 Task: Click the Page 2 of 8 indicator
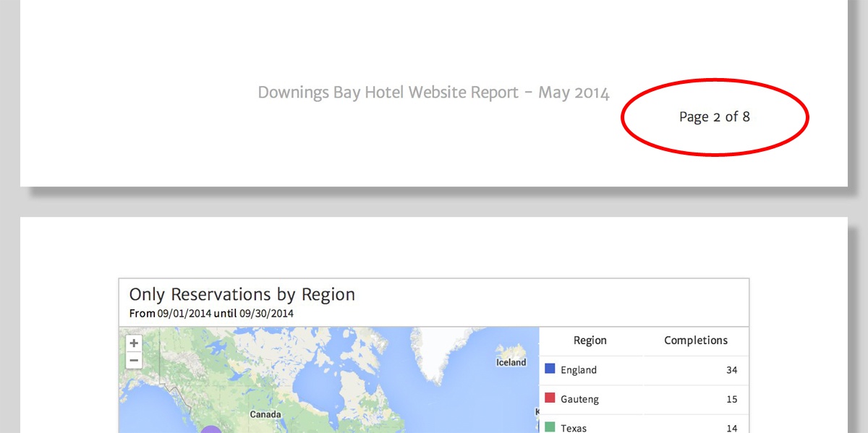pyautogui.click(x=714, y=116)
